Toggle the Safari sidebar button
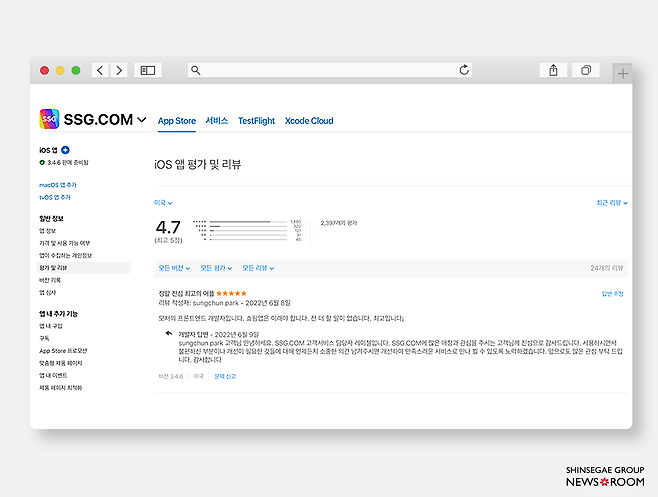Viewport: 658px width, 497px height. (x=148, y=70)
